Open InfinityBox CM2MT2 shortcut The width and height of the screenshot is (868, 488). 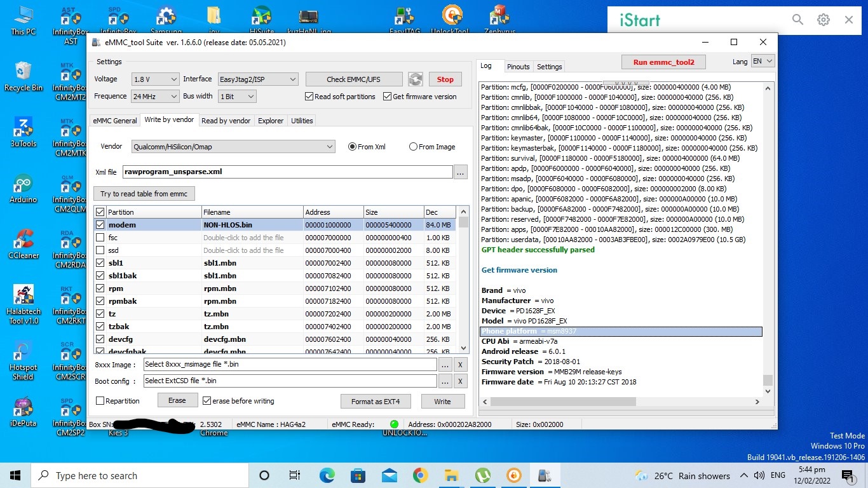tap(70, 81)
